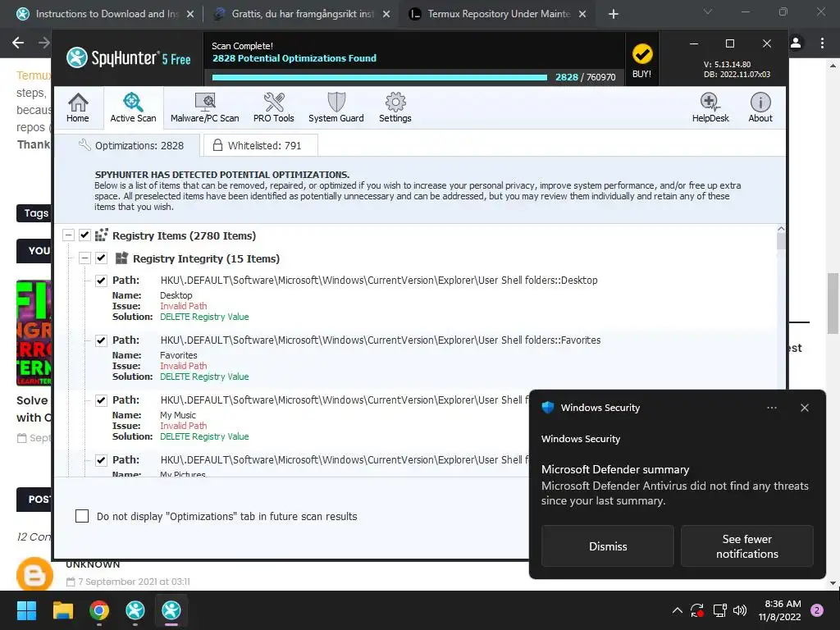
Task: Click the scan progress bar
Action: pyautogui.click(x=379, y=78)
